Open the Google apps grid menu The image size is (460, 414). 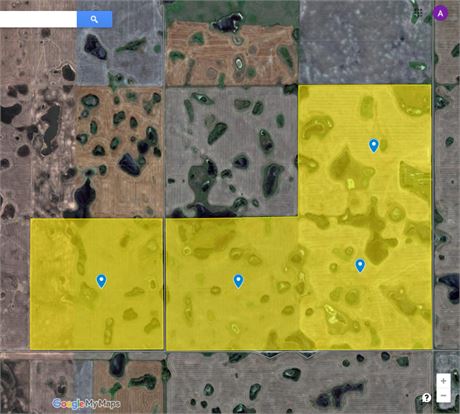pyautogui.click(x=419, y=13)
